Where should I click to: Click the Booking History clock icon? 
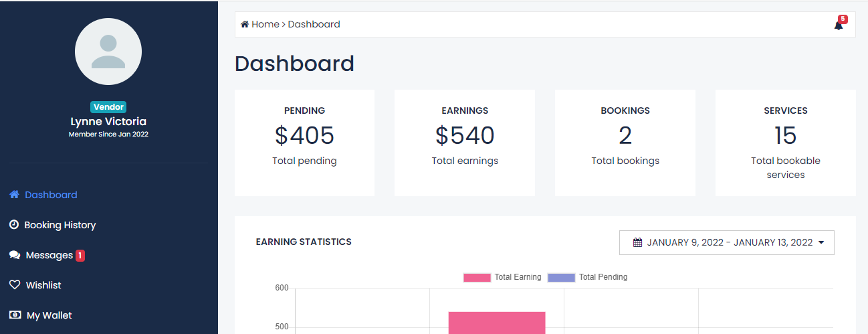pos(14,225)
